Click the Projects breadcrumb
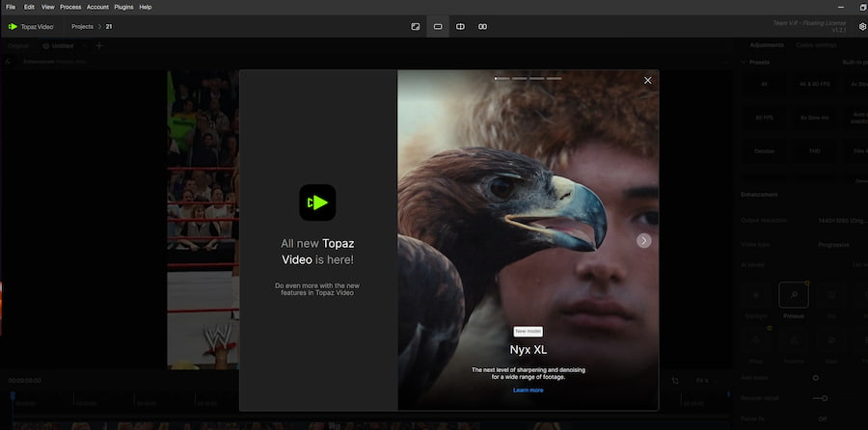868x430 pixels. tap(83, 27)
